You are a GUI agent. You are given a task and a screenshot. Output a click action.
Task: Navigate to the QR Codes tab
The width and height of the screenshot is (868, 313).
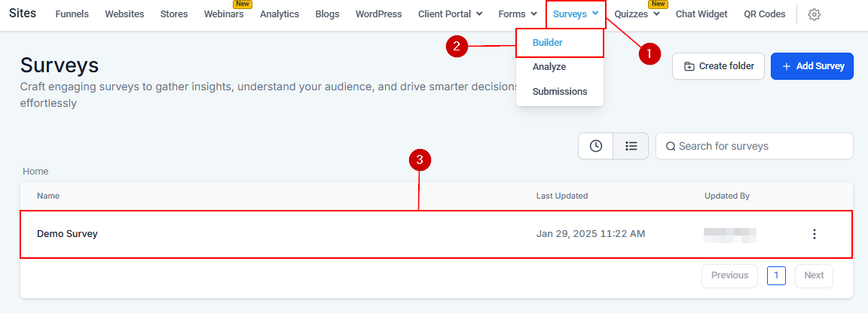tap(764, 14)
